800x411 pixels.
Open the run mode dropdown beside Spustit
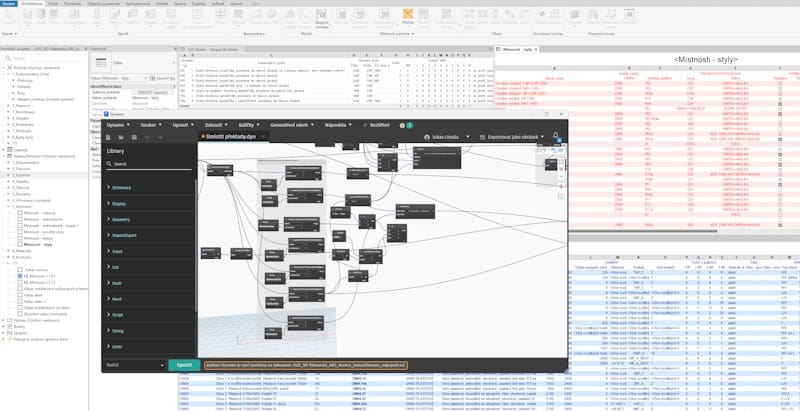click(162, 365)
